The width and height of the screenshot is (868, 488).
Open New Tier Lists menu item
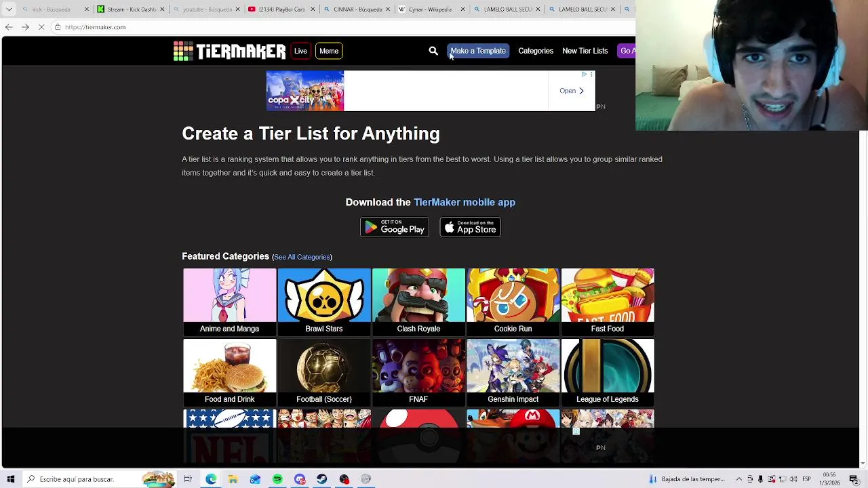point(585,51)
